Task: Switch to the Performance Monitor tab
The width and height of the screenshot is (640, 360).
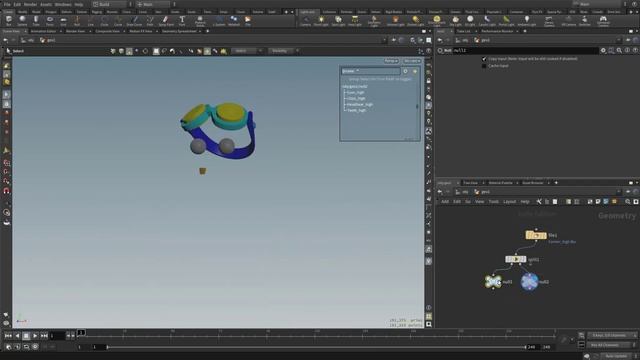Action: pyautogui.click(x=497, y=31)
